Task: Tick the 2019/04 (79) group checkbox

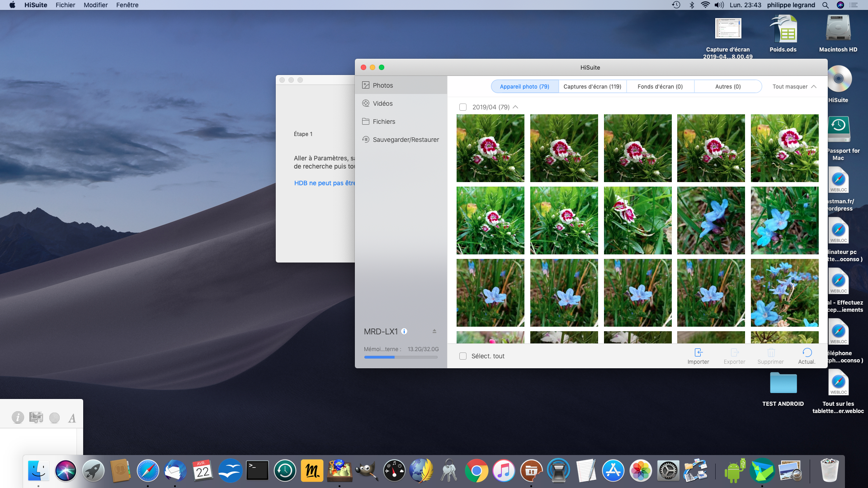Action: (463, 107)
